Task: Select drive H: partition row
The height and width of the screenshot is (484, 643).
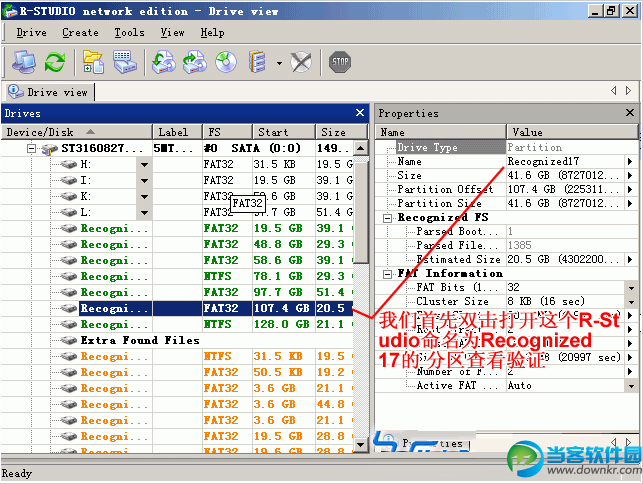Action: pyautogui.click(x=177, y=164)
